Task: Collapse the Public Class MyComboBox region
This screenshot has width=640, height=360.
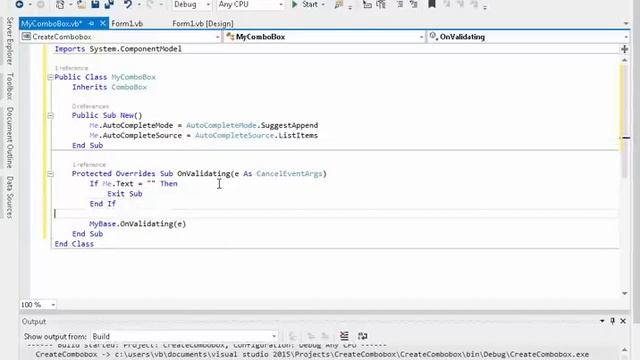Action: (x=50, y=77)
